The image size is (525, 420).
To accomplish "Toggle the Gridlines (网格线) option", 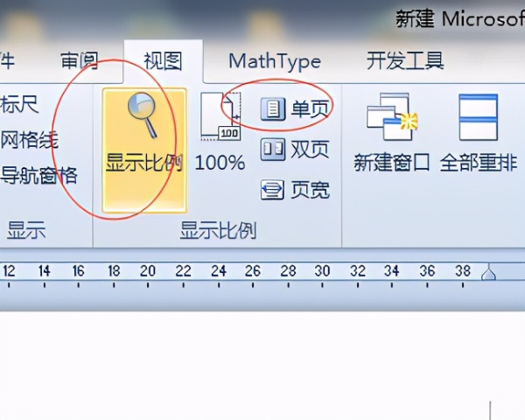I will coord(29,140).
